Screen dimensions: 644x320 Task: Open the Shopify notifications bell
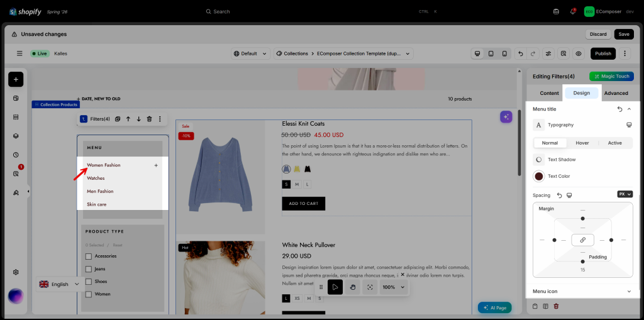tap(572, 11)
